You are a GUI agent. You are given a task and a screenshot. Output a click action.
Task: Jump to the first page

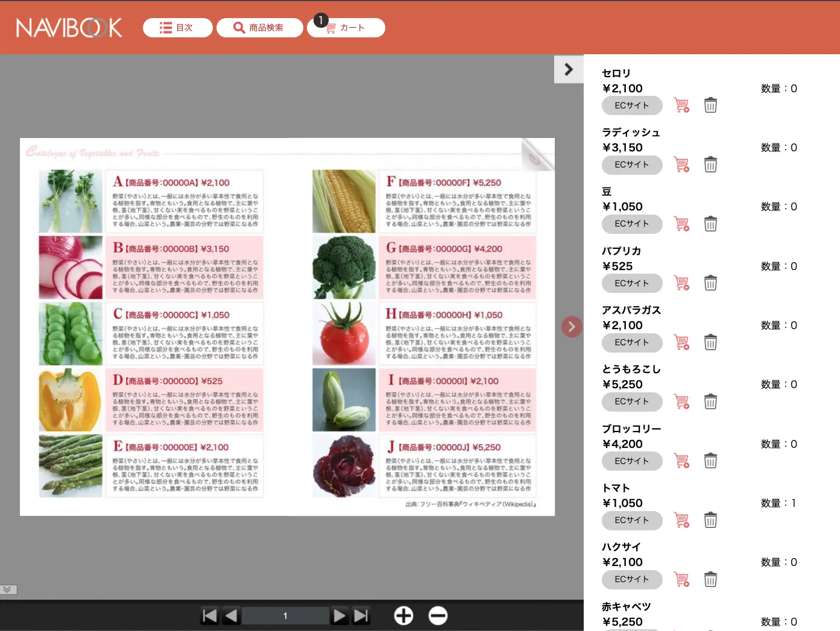coord(209,615)
